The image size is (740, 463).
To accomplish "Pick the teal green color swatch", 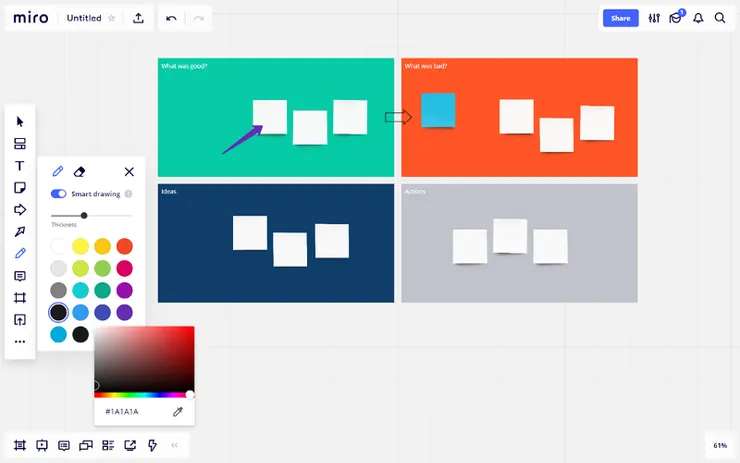I will pyautogui.click(x=102, y=290).
